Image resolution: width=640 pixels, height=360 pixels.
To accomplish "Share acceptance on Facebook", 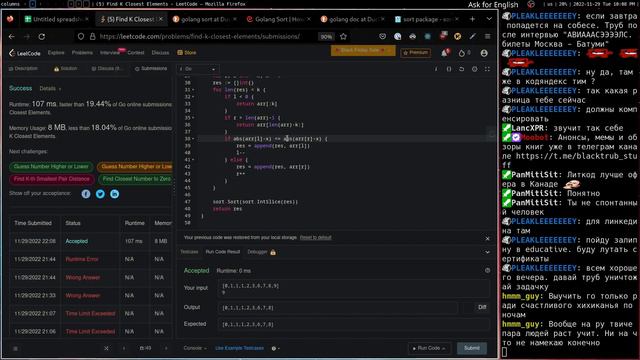I will click(x=86, y=194).
